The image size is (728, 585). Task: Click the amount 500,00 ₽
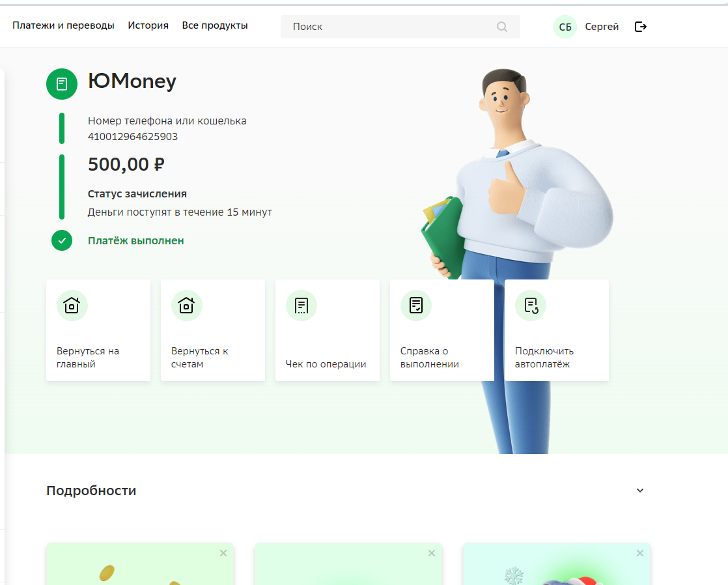pyautogui.click(x=126, y=164)
